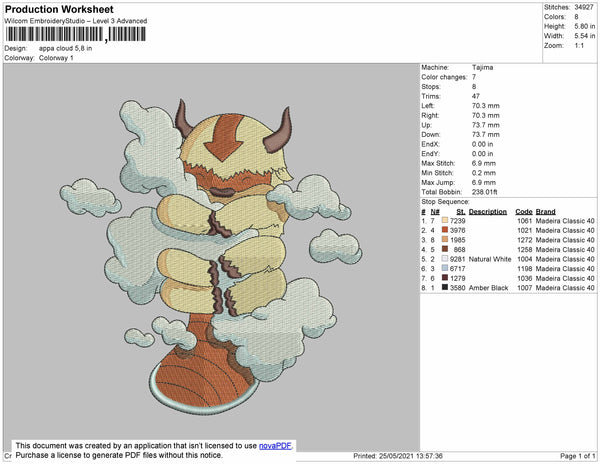This screenshot has height=464, width=600.
Task: Click 'Wilcom EmbroideryStudio – Level 3 Advanced' text
Action: [76, 21]
